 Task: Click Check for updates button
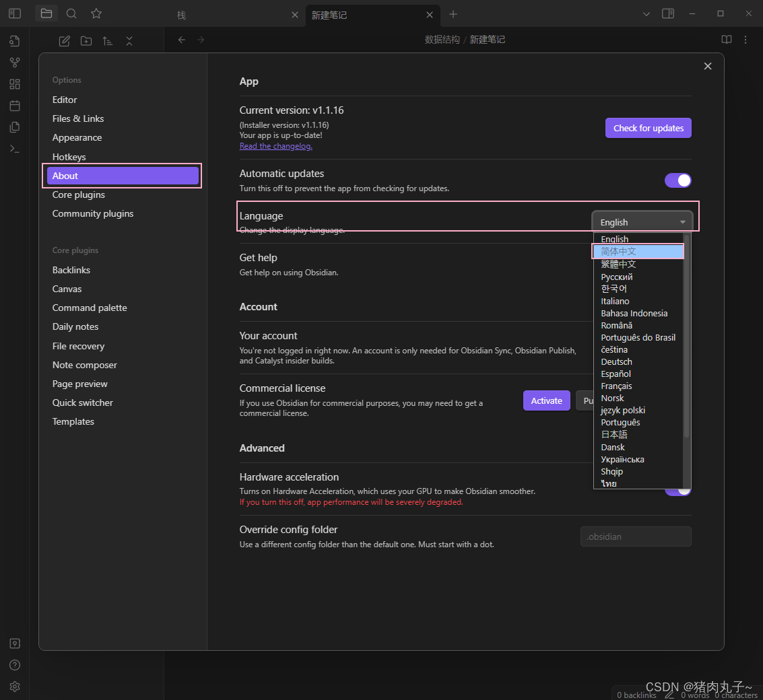point(648,128)
